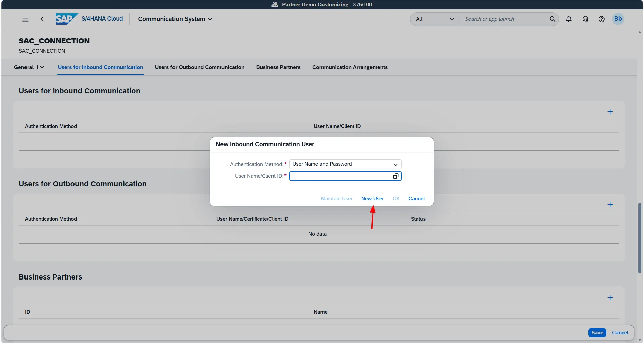This screenshot has height=343, width=644.
Task: Add a user for outbound communication
Action: pos(610,205)
